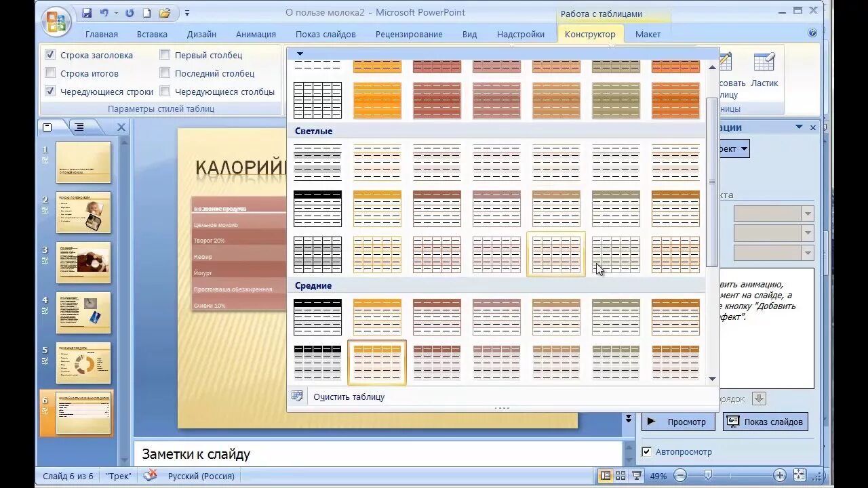Start slideshow from the status bar icon

tap(637, 476)
